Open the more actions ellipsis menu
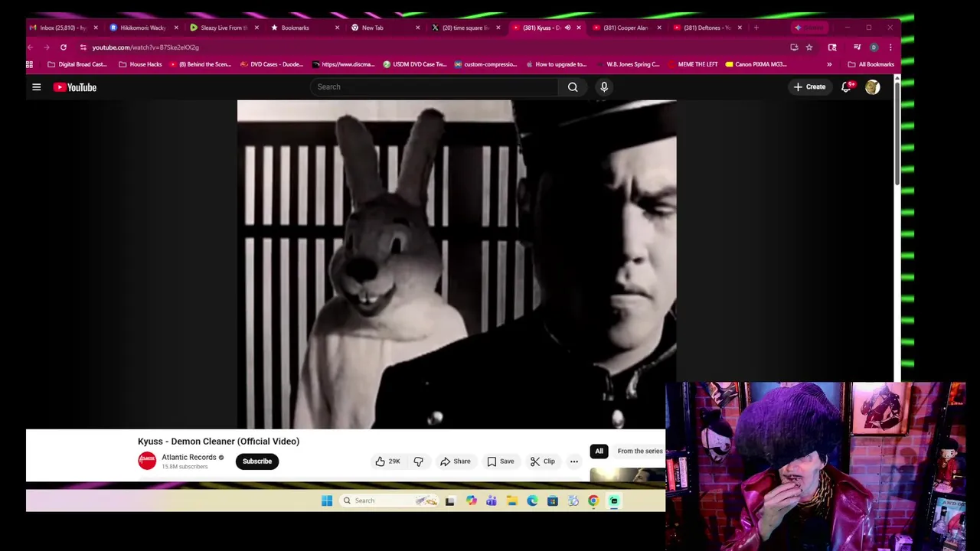Image resolution: width=980 pixels, height=551 pixels. 574,461
